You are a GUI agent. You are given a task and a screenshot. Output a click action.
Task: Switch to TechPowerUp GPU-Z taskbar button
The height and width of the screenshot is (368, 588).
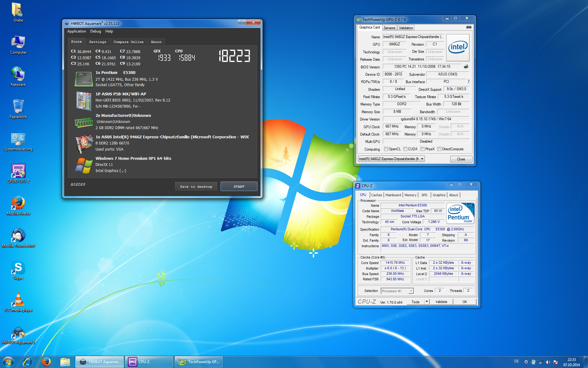pos(199,362)
